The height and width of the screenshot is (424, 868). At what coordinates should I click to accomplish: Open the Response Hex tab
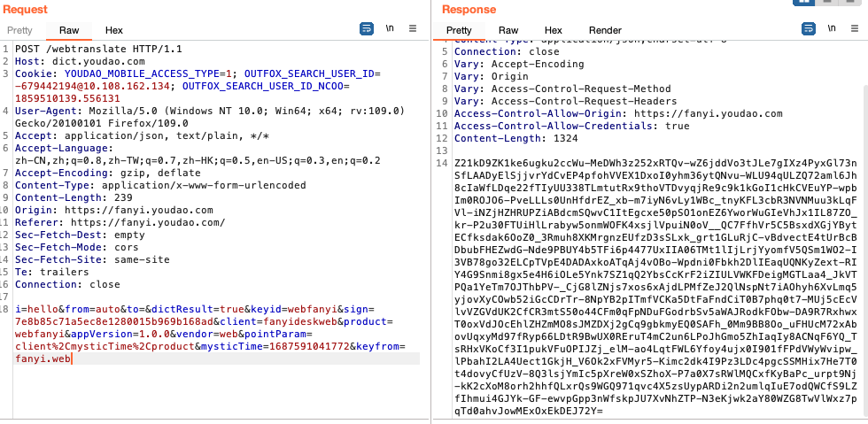553,30
